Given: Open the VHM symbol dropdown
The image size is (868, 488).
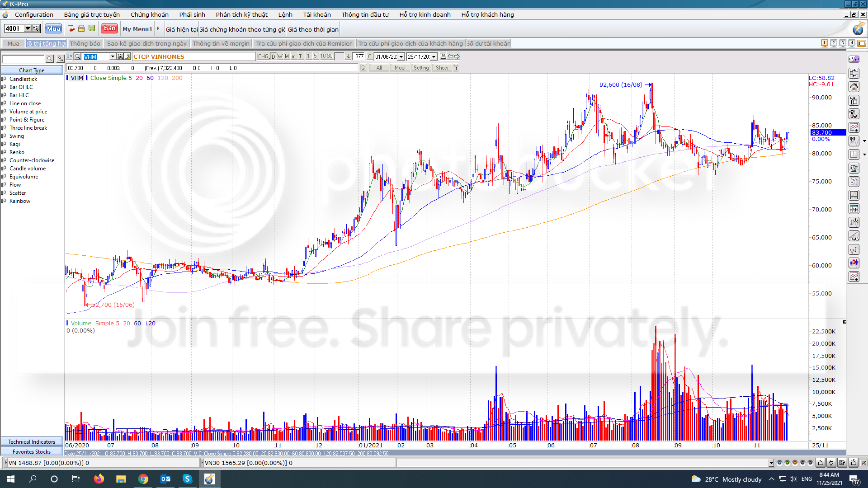Looking at the screenshot, I should pyautogui.click(x=113, y=56).
